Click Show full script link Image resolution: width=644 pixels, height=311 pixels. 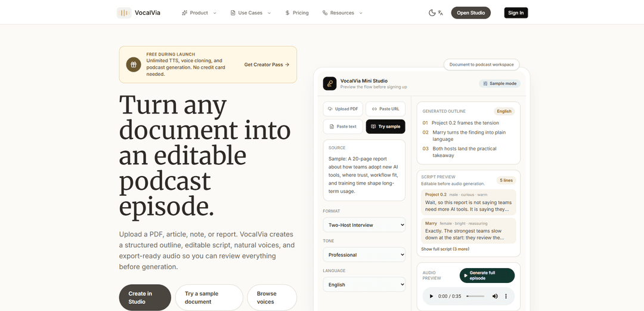click(445, 249)
